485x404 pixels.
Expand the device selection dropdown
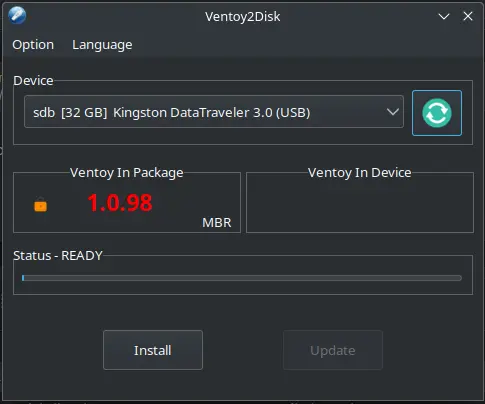pos(214,112)
